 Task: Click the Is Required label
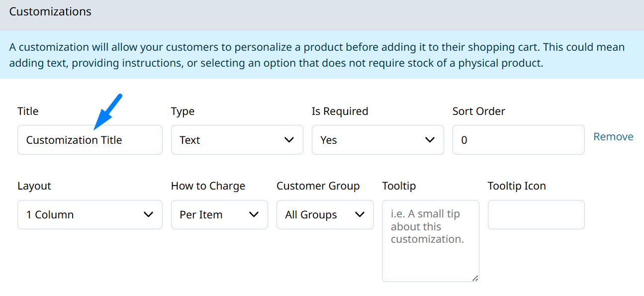click(x=340, y=111)
